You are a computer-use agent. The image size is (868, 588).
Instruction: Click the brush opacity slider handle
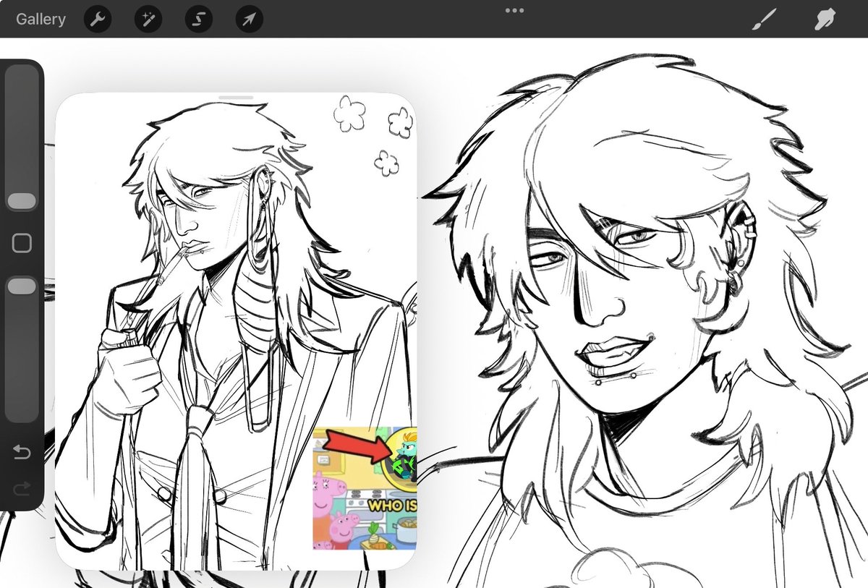point(22,286)
